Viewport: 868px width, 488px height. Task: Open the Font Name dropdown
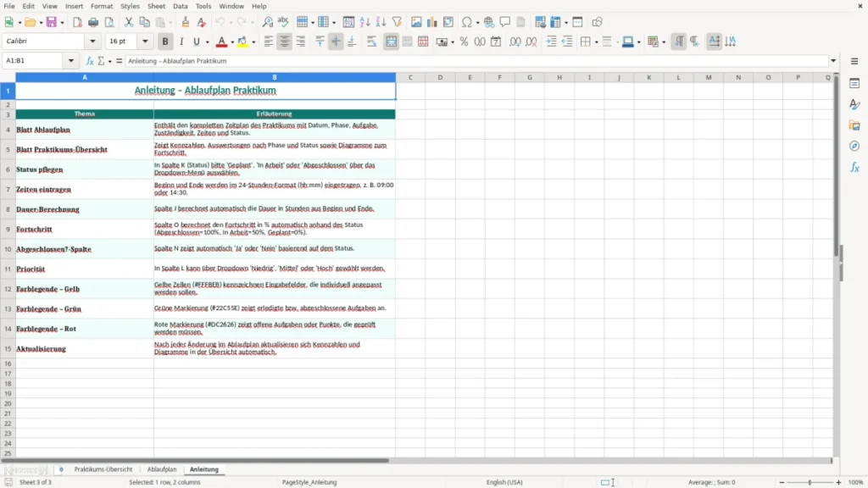point(92,42)
